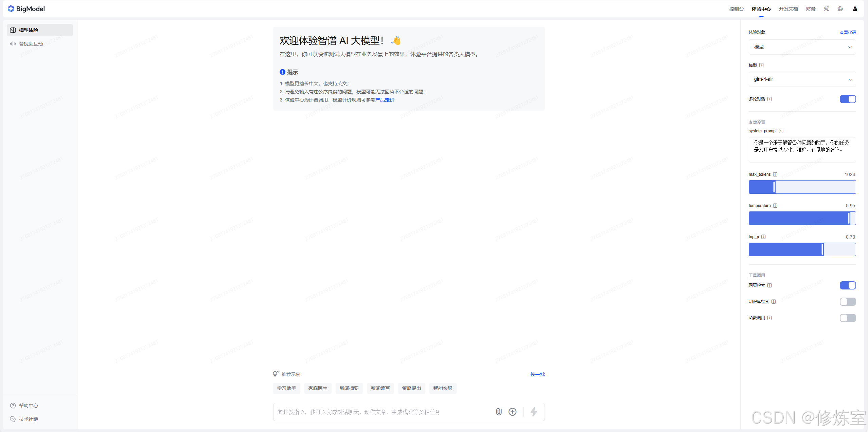Disable the 多轮对话 toggle
Screen dimensions: 868x432
848,99
